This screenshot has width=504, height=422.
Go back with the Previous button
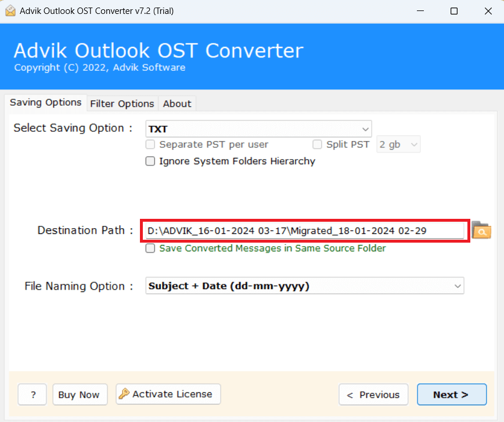373,394
